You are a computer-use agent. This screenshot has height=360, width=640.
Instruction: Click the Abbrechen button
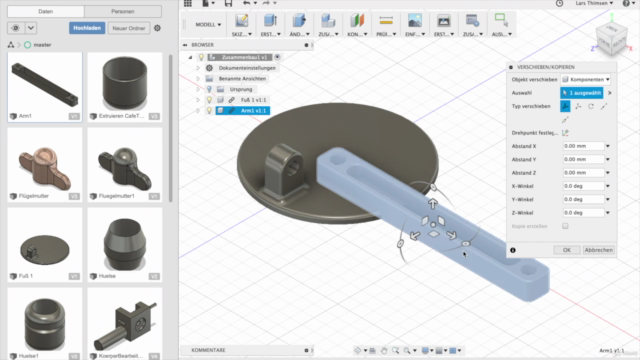click(x=598, y=250)
